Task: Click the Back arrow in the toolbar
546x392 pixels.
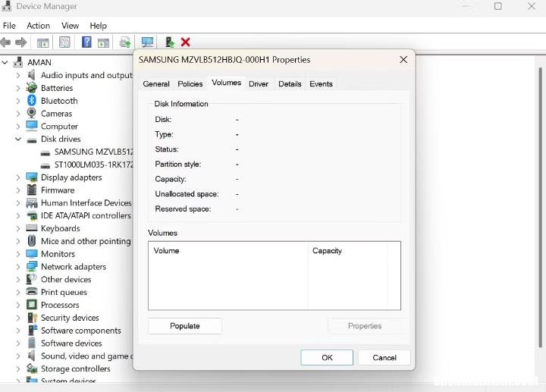Action: coord(5,42)
